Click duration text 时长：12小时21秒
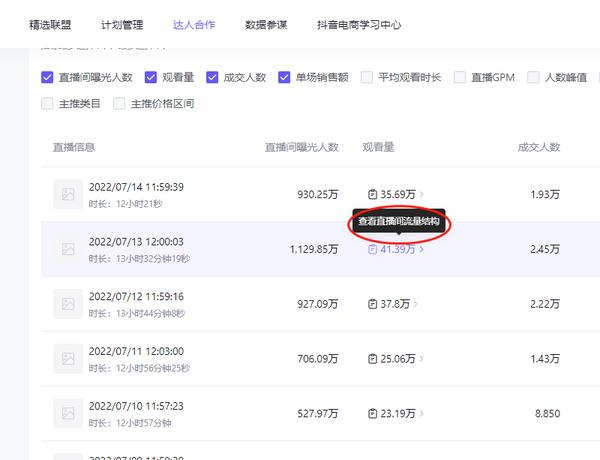Image resolution: width=600 pixels, height=460 pixels. coord(126,204)
